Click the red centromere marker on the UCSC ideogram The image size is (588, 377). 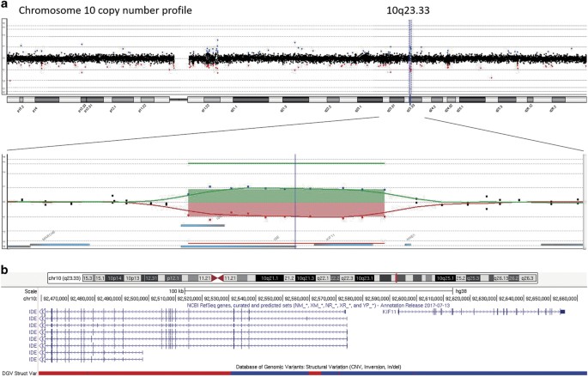(217, 278)
